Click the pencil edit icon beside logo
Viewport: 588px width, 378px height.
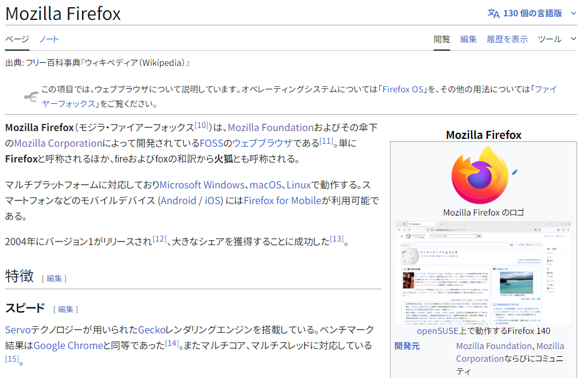pyautogui.click(x=515, y=172)
